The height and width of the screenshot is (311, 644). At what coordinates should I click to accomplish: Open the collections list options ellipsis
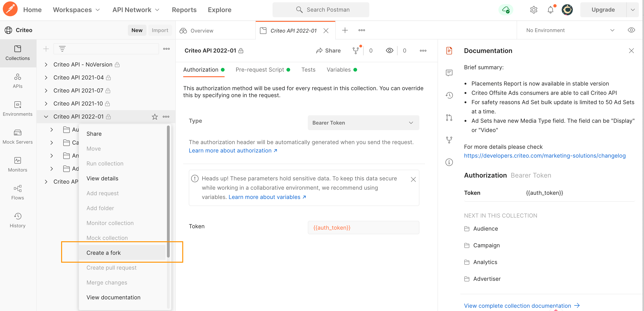tap(166, 49)
